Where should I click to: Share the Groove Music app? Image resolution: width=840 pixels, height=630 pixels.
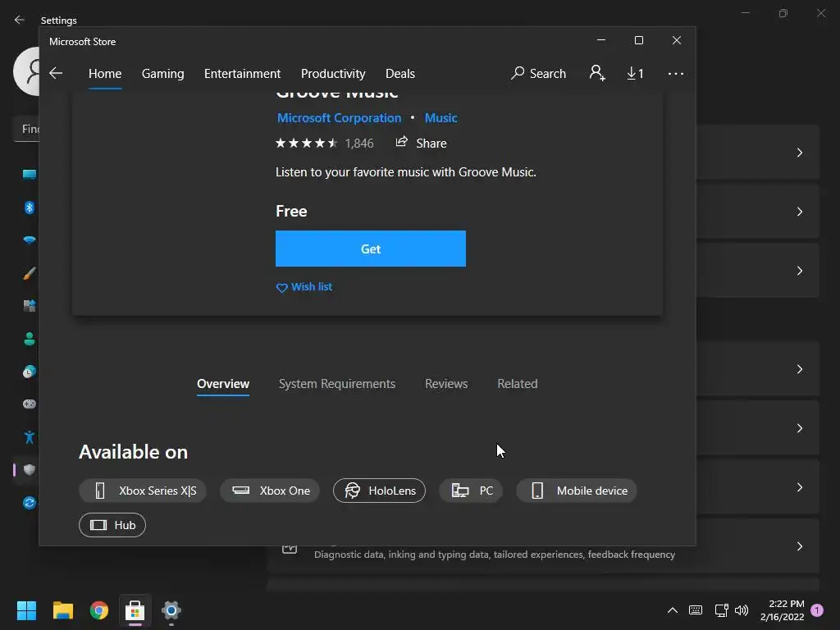(421, 143)
